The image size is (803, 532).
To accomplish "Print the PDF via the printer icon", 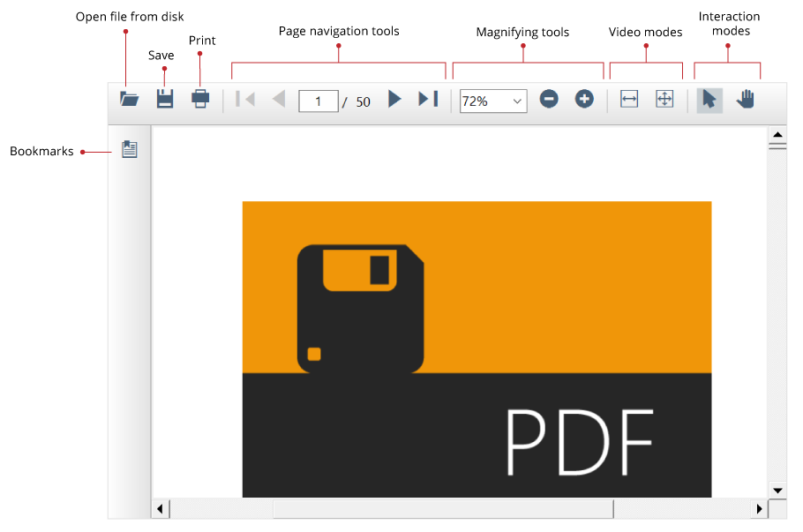I will point(199,99).
